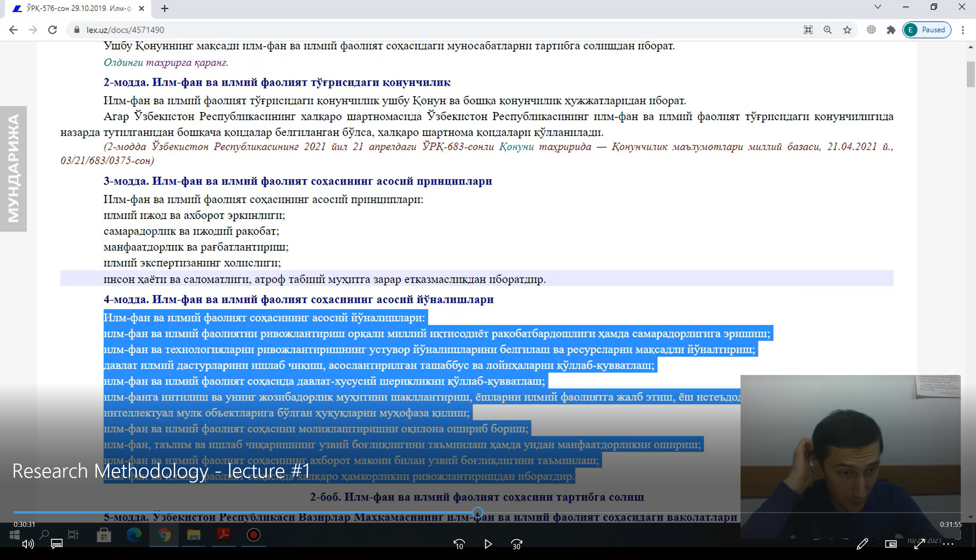Click the line 'илмий экспертизанинг холислиги;'
Image resolution: width=976 pixels, height=560 pixels.
pos(192,263)
